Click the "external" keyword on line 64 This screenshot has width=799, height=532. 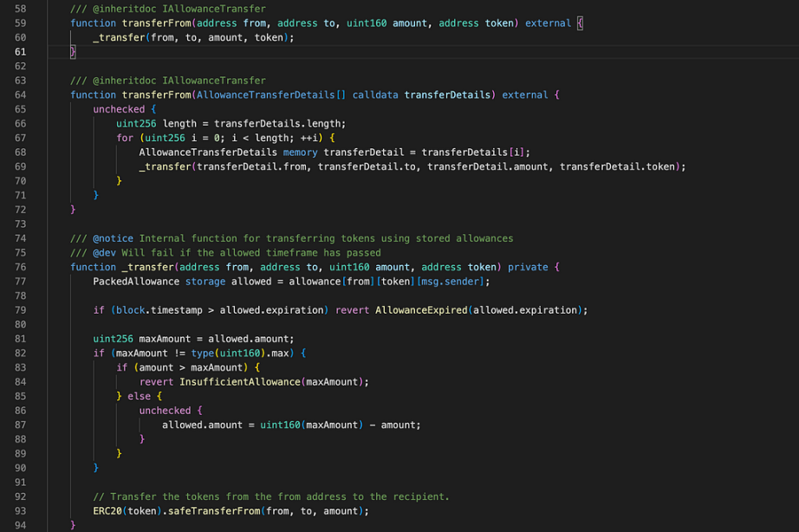click(525, 94)
